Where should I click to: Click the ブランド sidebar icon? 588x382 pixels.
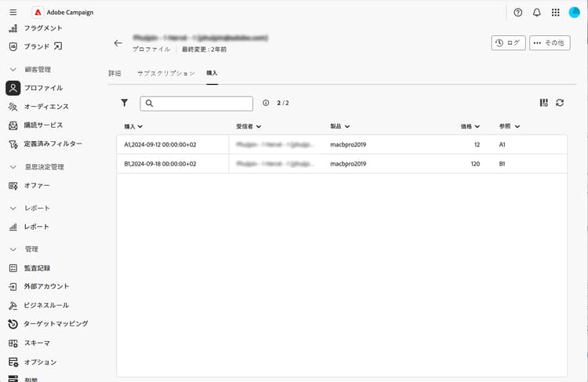click(x=13, y=46)
